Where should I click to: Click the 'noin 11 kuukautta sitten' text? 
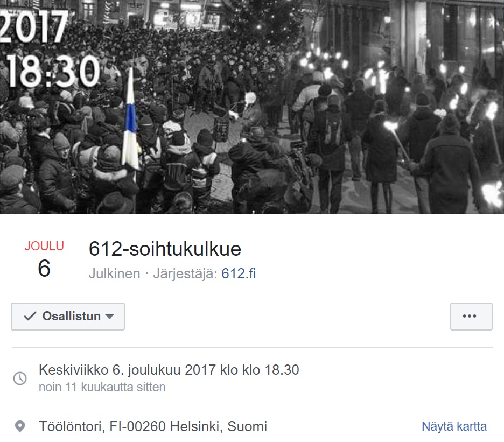point(102,387)
